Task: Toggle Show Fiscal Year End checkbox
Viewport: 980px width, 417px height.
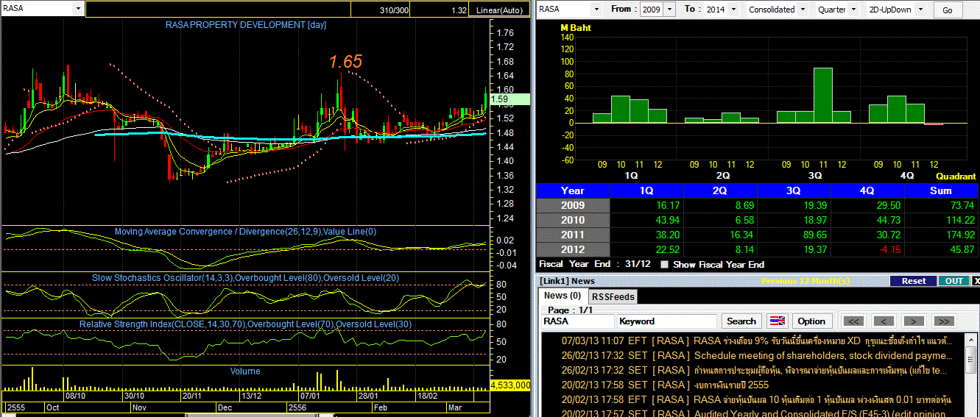Action: 665,265
